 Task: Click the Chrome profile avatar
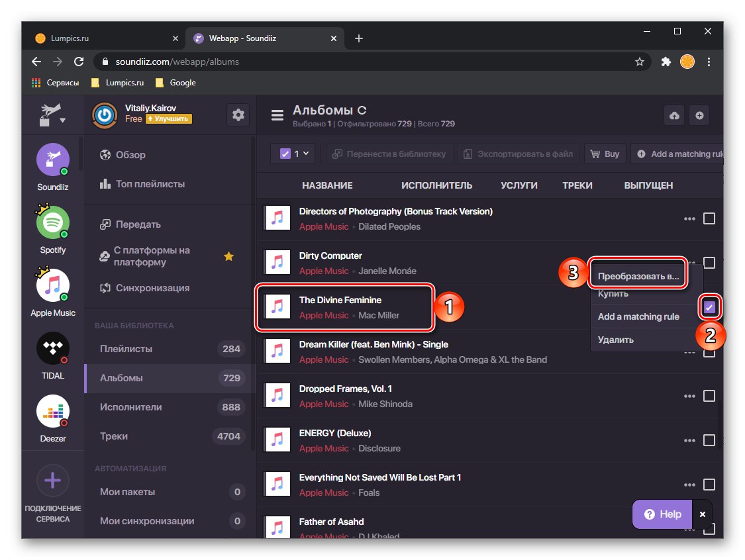pos(687,62)
